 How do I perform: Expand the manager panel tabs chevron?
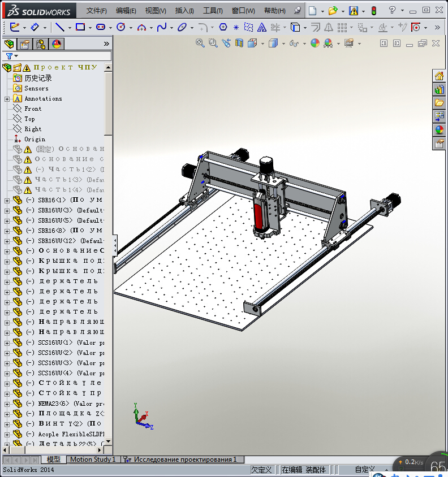106,44
